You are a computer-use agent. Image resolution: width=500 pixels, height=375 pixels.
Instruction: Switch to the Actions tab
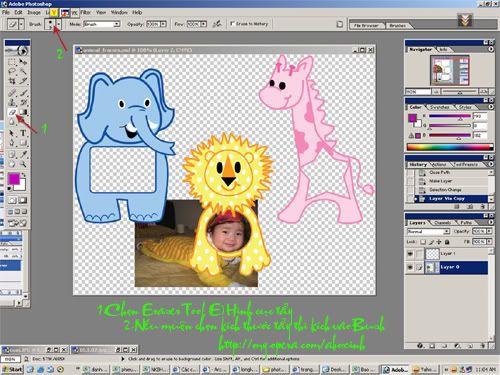point(439,165)
